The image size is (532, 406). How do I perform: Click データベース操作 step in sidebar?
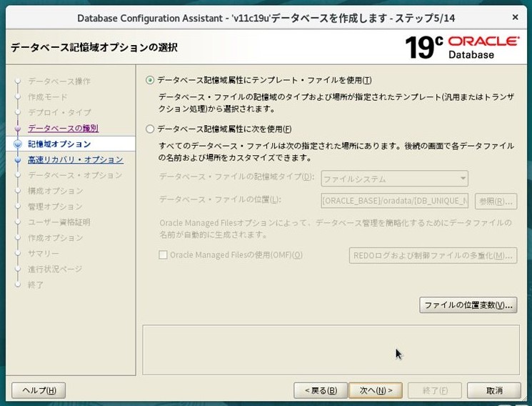click(59, 81)
